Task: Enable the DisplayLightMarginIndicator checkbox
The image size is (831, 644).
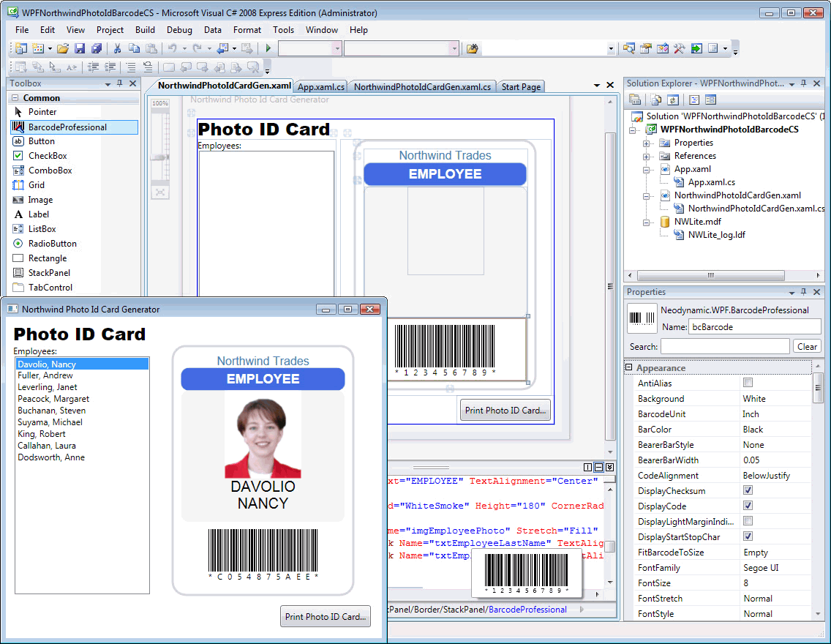Action: pos(748,521)
